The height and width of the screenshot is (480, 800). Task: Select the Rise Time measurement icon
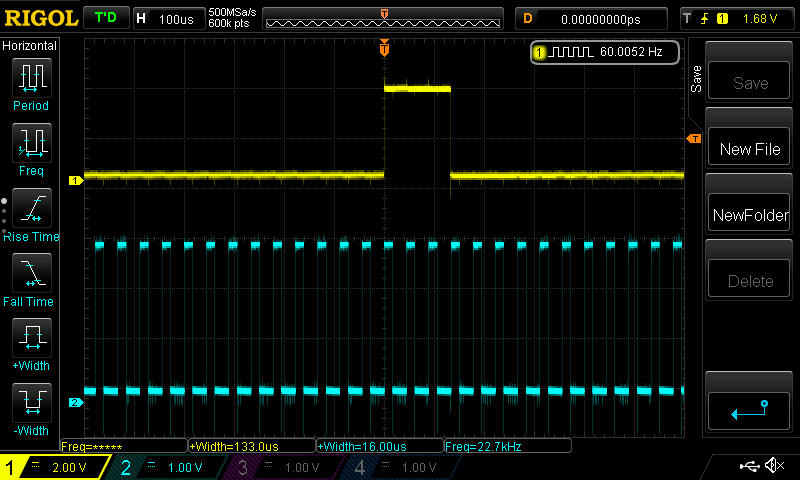(x=32, y=208)
